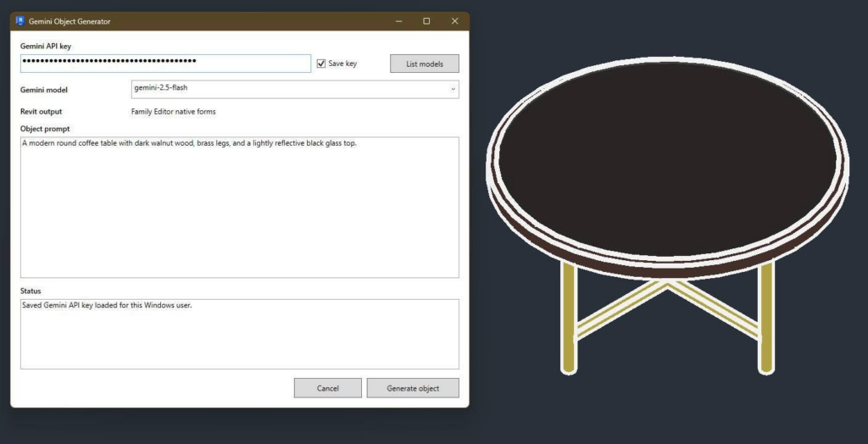Select the left brass table leg

pyautogui.click(x=569, y=317)
